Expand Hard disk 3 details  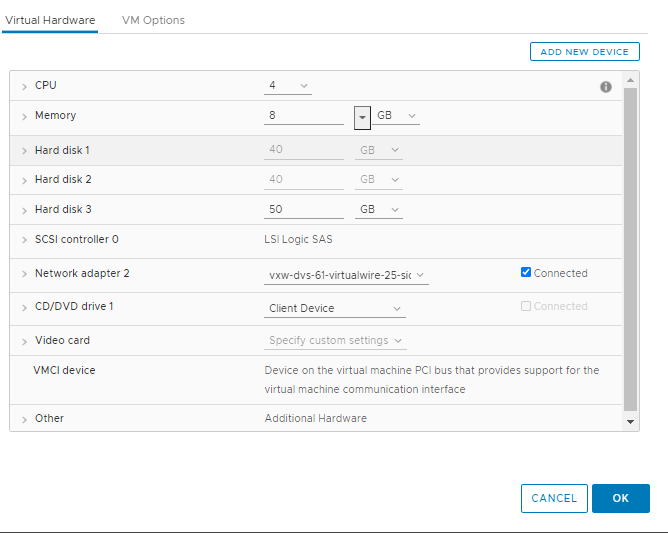coord(24,210)
